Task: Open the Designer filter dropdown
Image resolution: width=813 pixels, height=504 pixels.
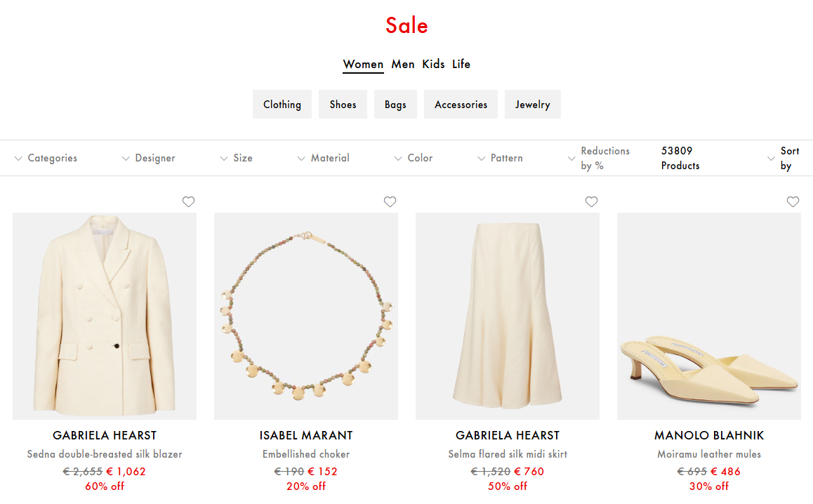Action: tap(148, 158)
